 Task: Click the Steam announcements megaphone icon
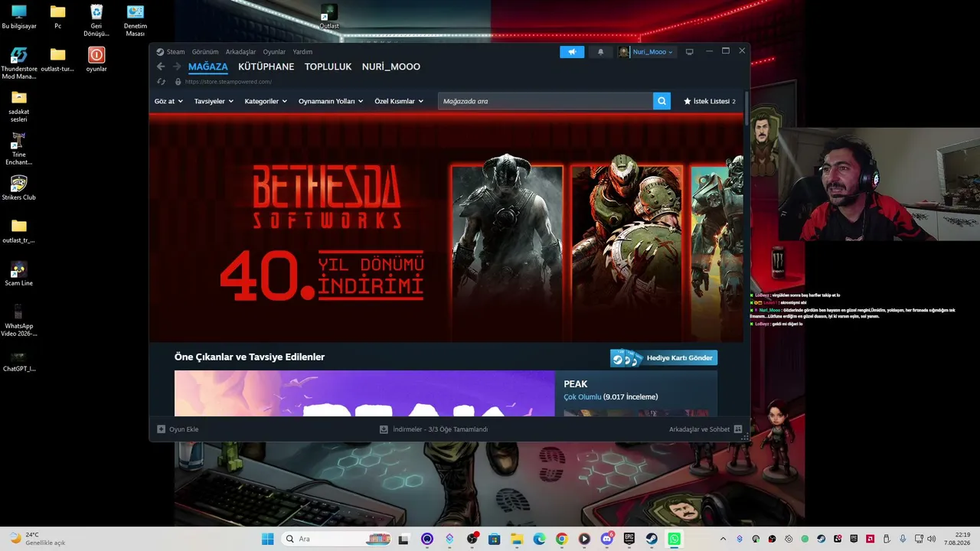572,52
